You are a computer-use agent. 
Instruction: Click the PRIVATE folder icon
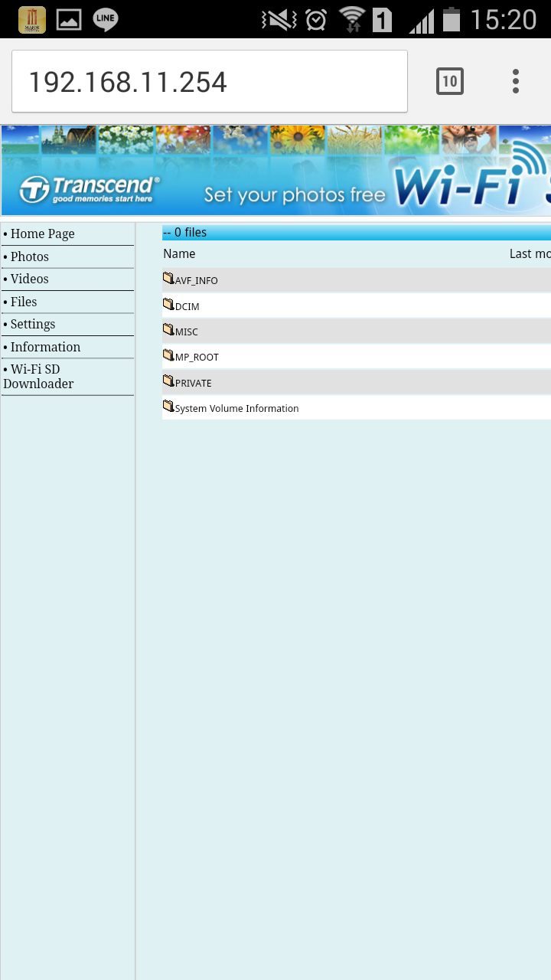pyautogui.click(x=168, y=381)
